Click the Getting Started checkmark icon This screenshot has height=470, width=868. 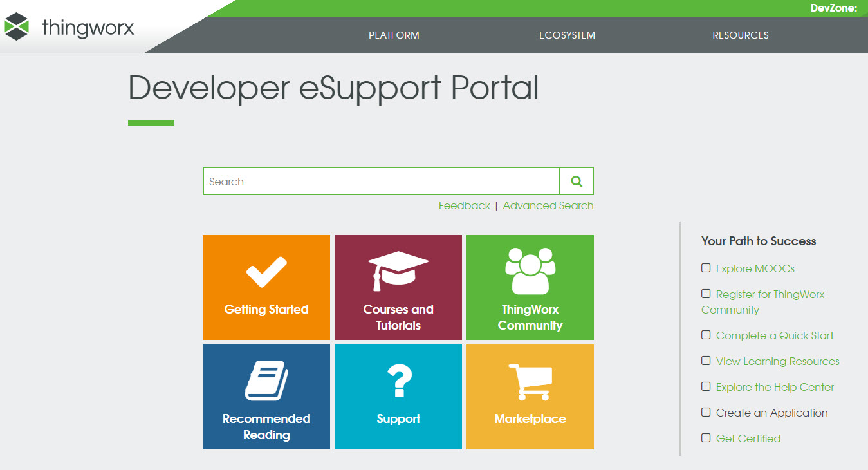(266, 272)
